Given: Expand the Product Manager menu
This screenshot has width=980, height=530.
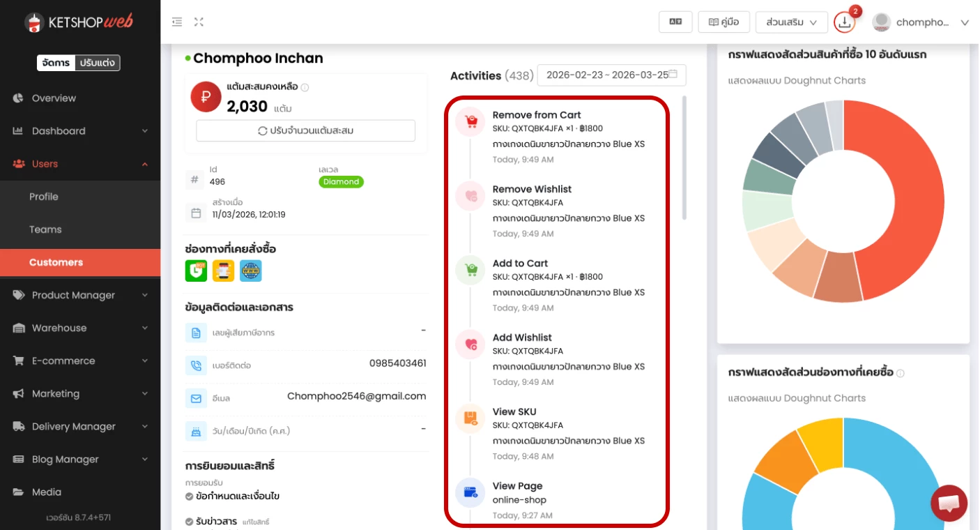Looking at the screenshot, I should (x=80, y=295).
